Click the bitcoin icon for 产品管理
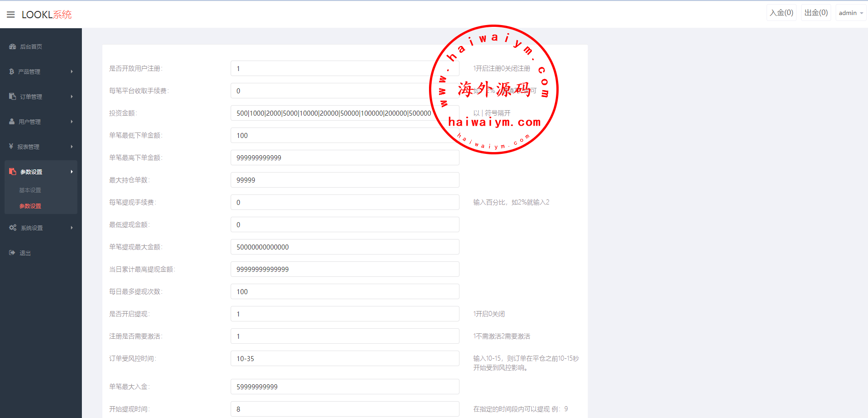 [11, 71]
